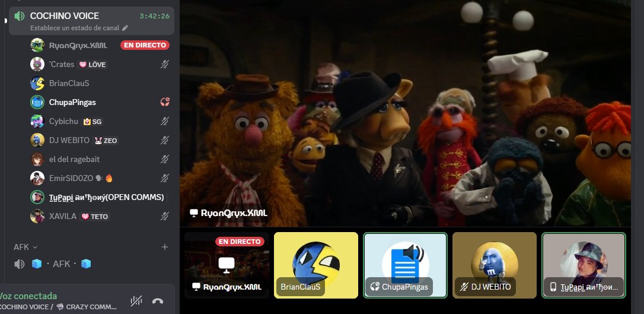Click muted mic icon beside el del ragebait
The height and width of the screenshot is (314, 644).
tap(165, 159)
